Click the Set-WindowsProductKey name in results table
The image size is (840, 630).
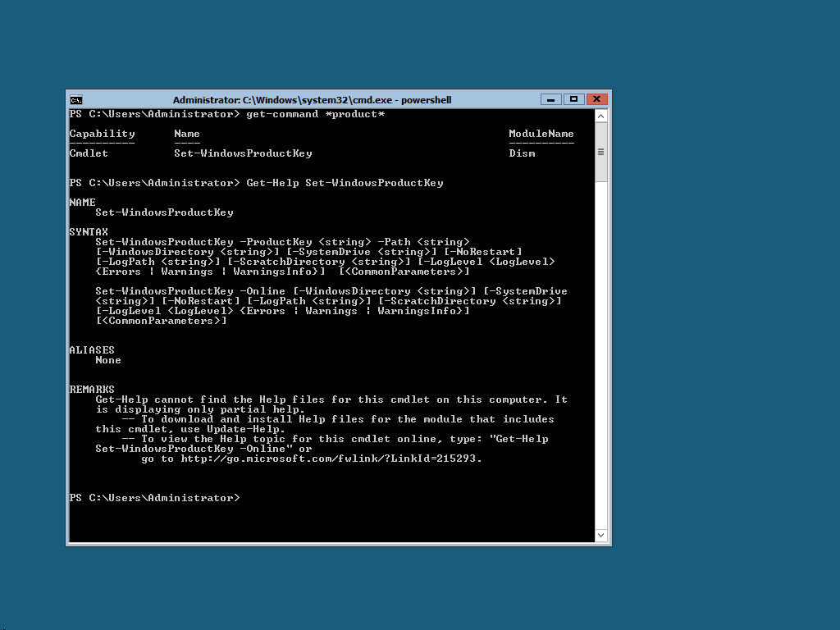pyautogui.click(x=243, y=153)
